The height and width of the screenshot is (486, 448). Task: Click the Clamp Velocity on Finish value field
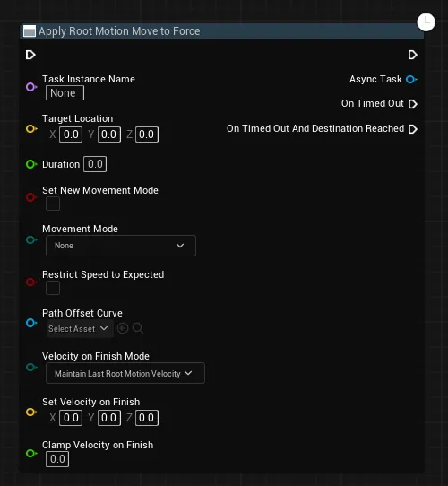pyautogui.click(x=57, y=459)
